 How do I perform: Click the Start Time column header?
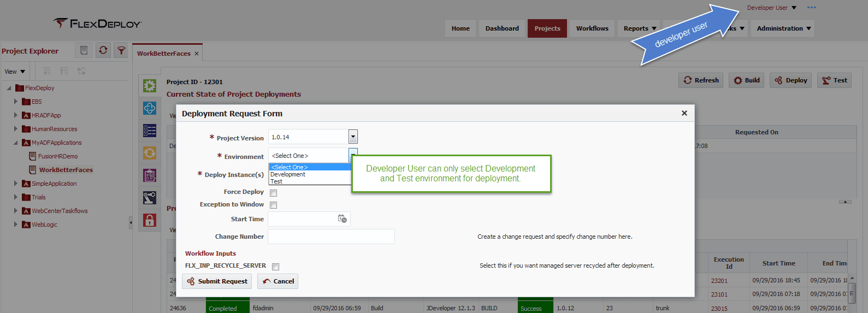pos(778,263)
